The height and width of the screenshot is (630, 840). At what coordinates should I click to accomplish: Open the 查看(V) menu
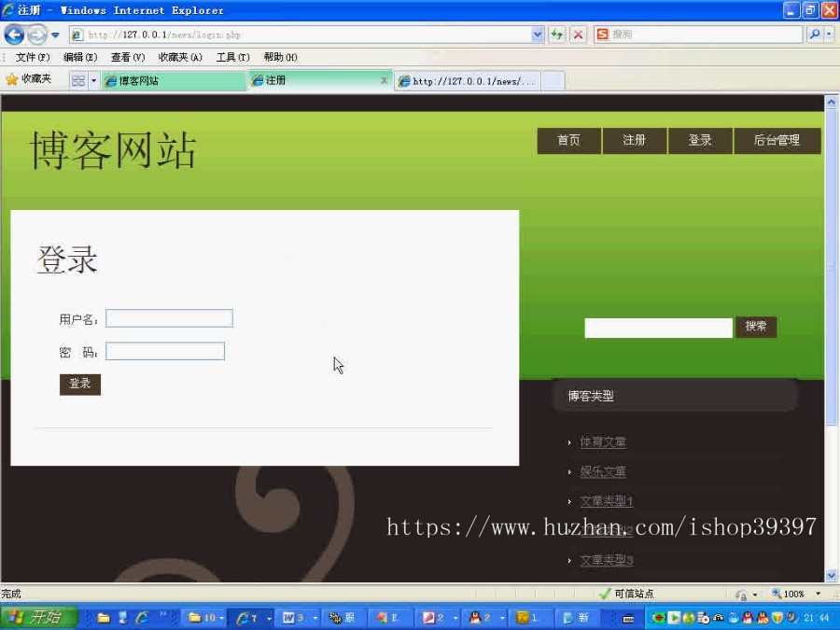(128, 57)
